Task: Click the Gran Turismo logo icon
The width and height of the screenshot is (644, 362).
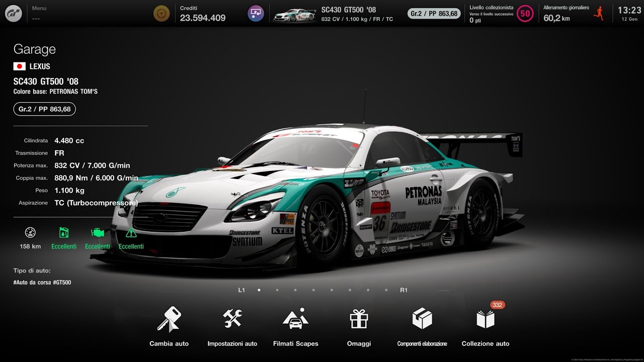Action: tap(14, 14)
